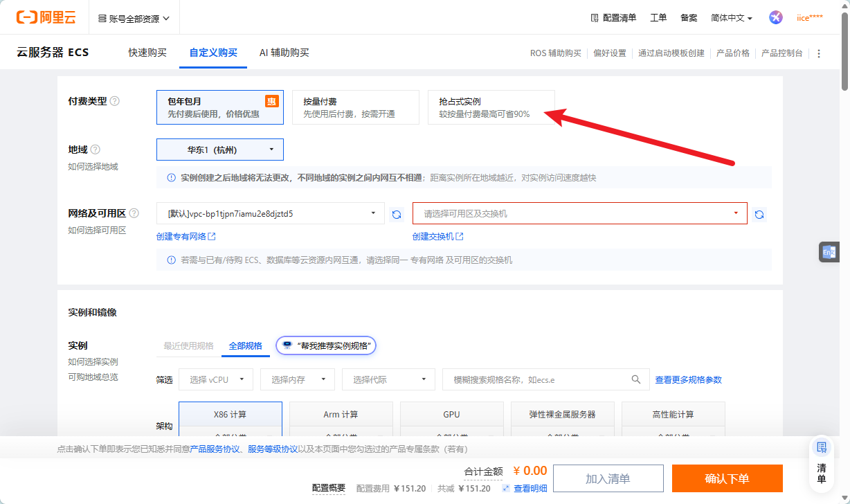
Task: Choose GPU architecture
Action: click(x=452, y=415)
